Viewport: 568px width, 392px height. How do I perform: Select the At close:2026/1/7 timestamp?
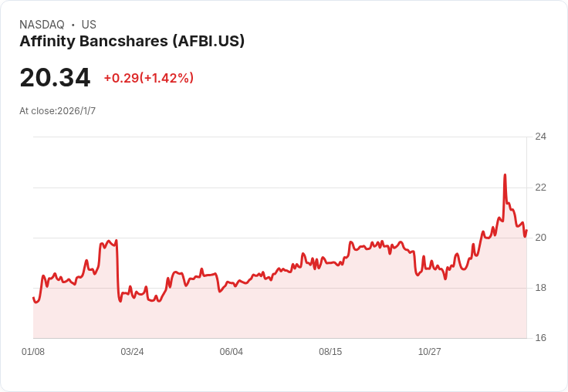[57, 111]
